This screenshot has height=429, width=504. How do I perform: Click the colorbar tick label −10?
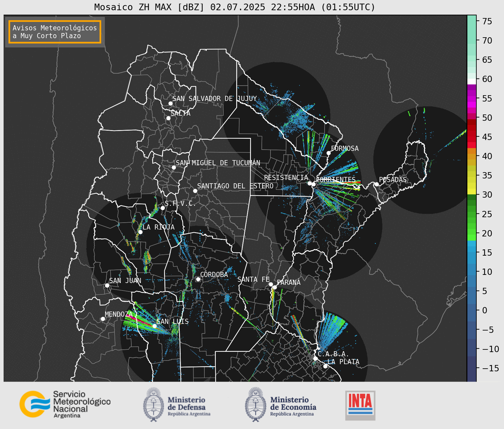[491, 349]
